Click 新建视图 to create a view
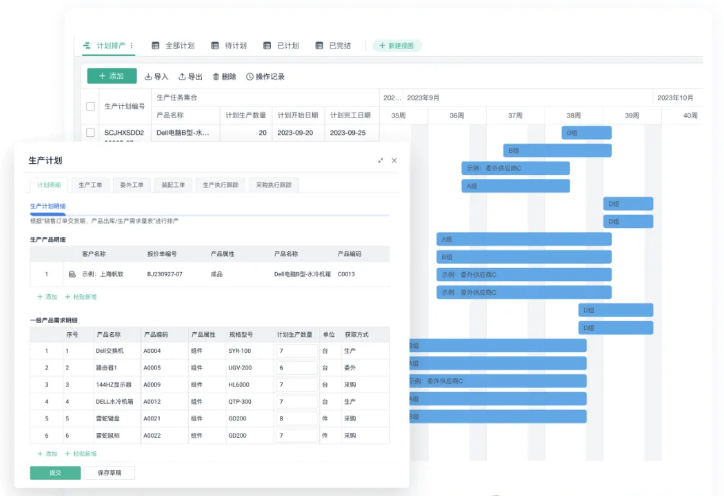 [x=398, y=46]
